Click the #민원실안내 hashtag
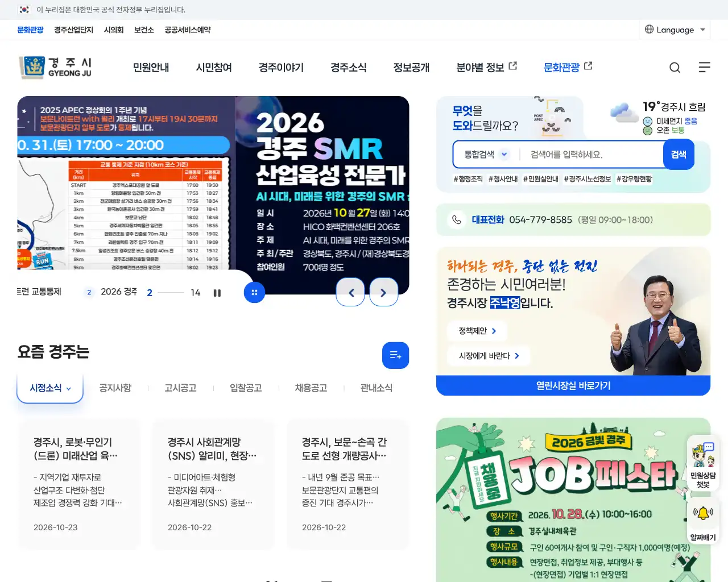Image resolution: width=728 pixels, height=582 pixels. coord(541,179)
